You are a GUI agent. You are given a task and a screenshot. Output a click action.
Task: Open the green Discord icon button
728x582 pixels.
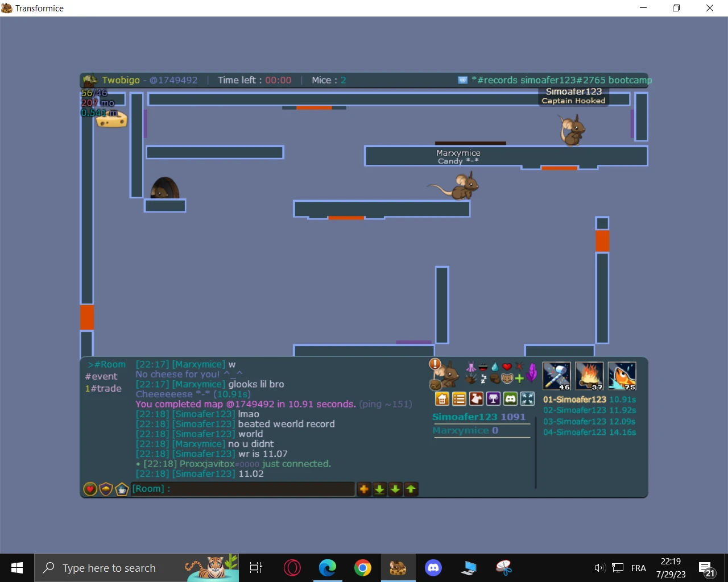(x=510, y=399)
